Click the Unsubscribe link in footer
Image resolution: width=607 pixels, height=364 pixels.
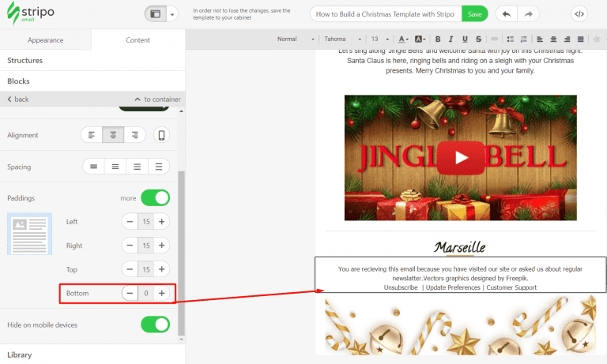point(401,287)
